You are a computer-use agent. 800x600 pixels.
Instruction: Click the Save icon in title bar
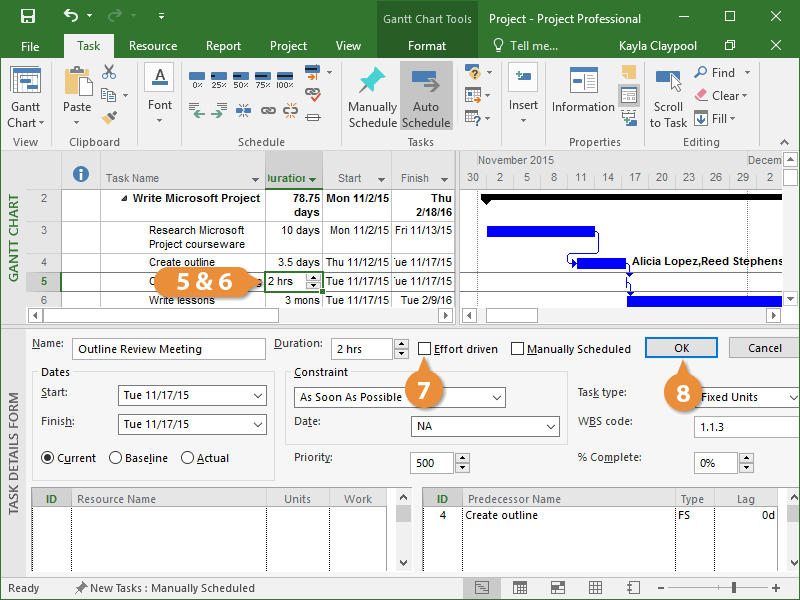[x=27, y=17]
